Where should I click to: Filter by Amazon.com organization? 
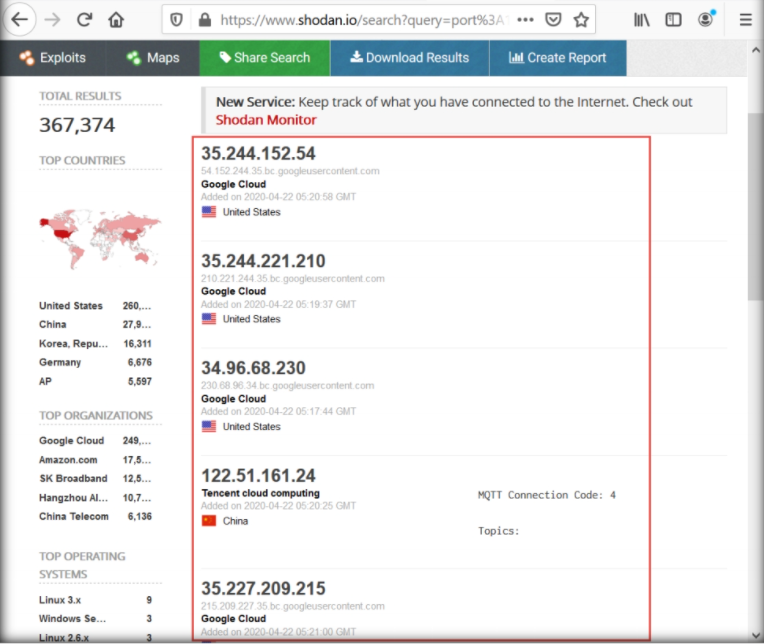68,460
